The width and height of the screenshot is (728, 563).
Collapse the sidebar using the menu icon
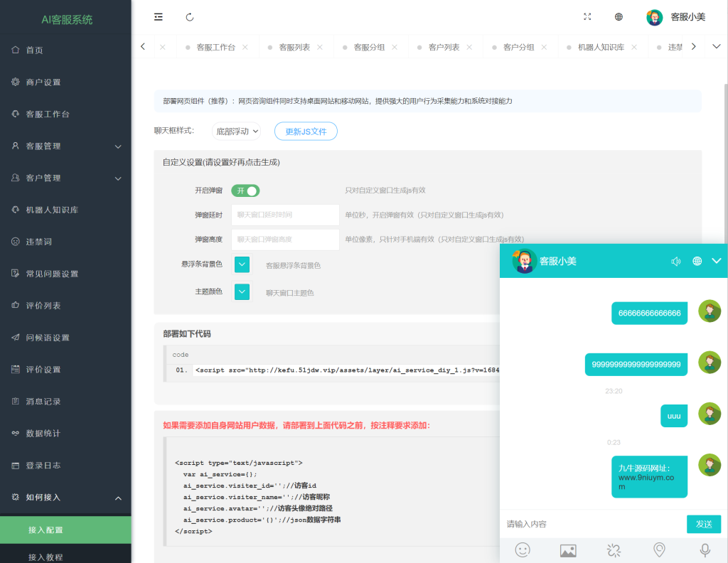point(158,16)
